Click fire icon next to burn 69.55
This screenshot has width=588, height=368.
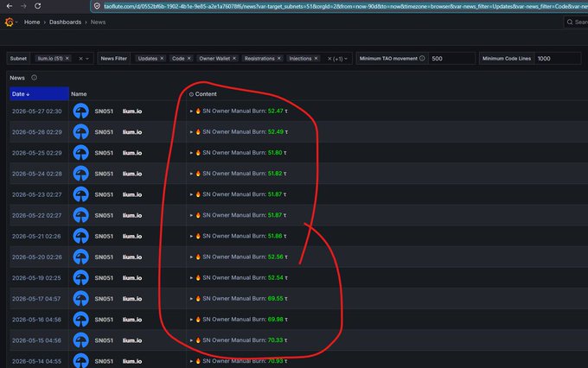(198, 299)
